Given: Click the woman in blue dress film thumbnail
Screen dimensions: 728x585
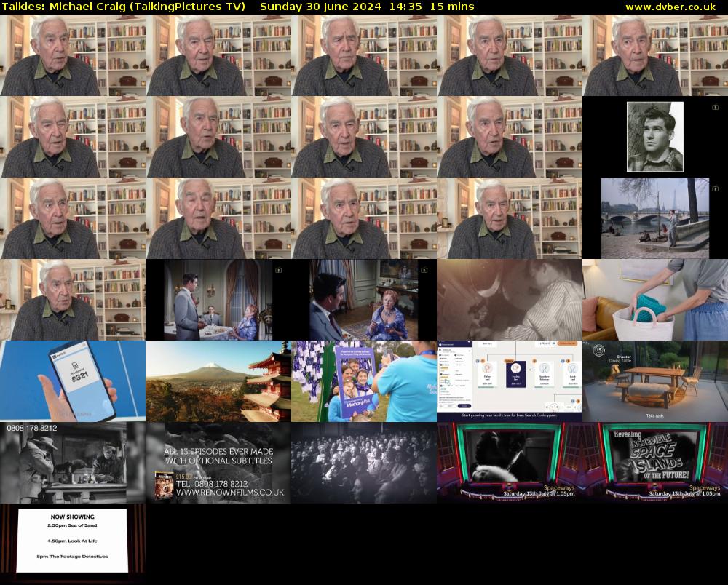Looking at the screenshot, I should pos(364,300).
